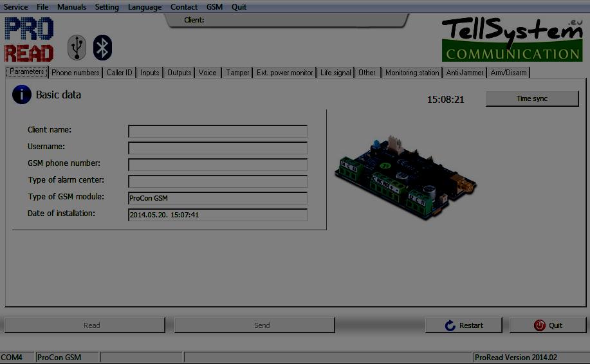Click the GSM phone number: label
590x364 pixels.
point(64,163)
